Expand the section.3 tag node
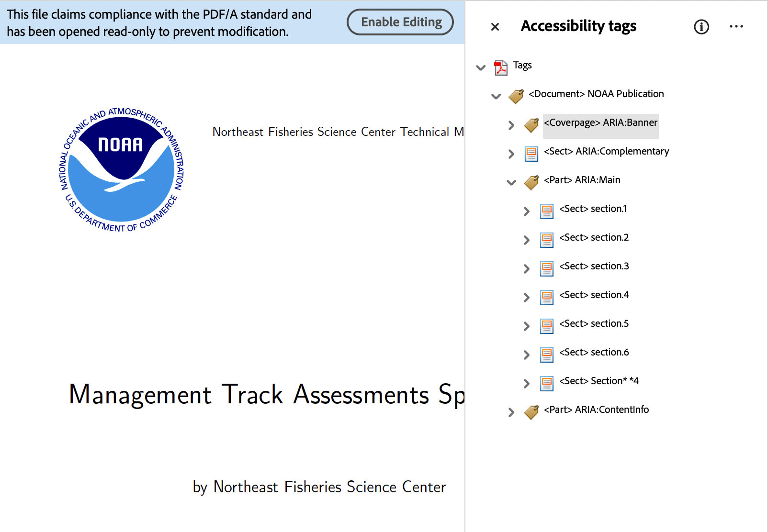The height and width of the screenshot is (532, 768). (527, 269)
